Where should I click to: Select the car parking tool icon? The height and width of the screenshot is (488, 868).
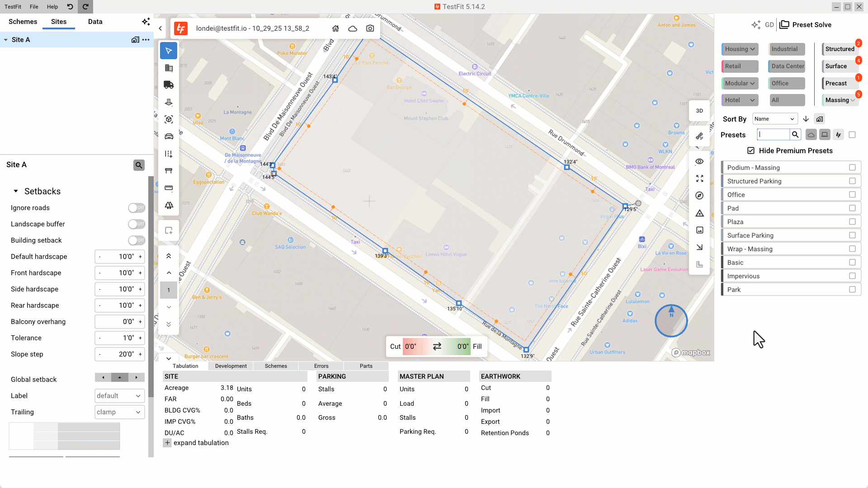click(169, 136)
